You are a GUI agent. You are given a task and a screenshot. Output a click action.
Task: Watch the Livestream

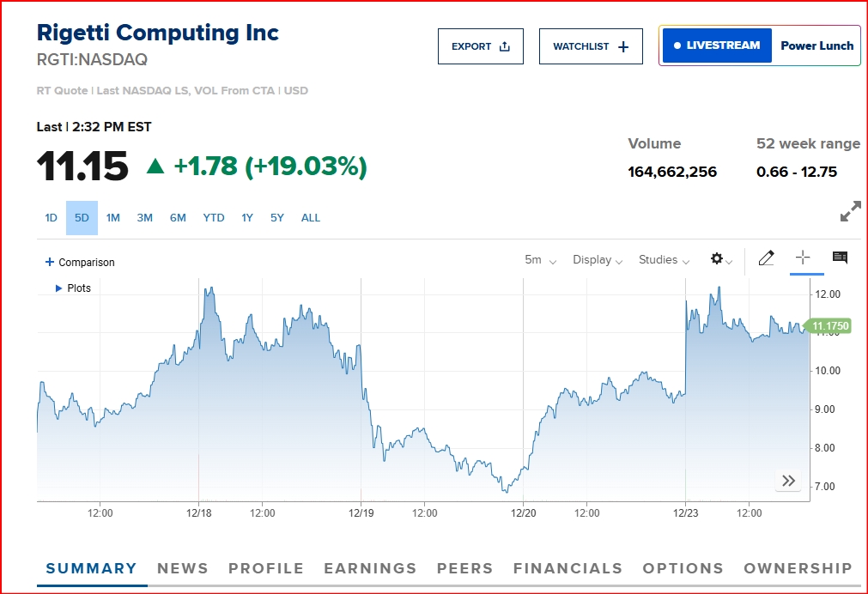(718, 45)
